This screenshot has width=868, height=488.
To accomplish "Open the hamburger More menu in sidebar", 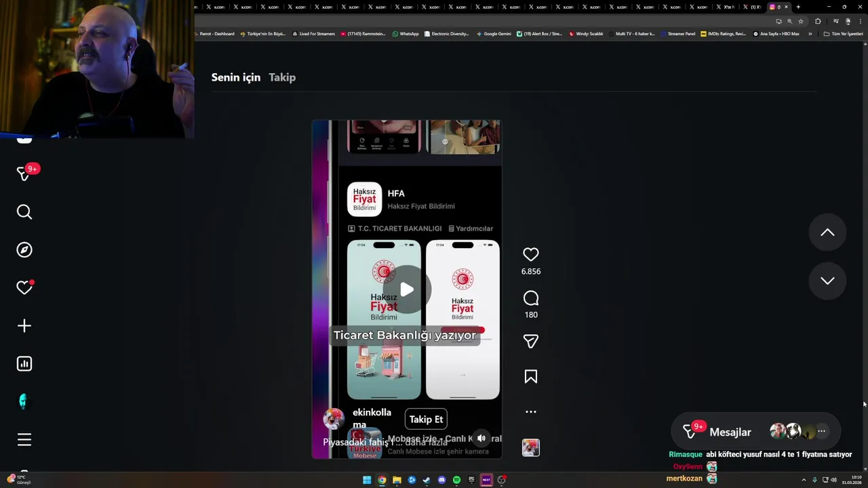I will (24, 440).
